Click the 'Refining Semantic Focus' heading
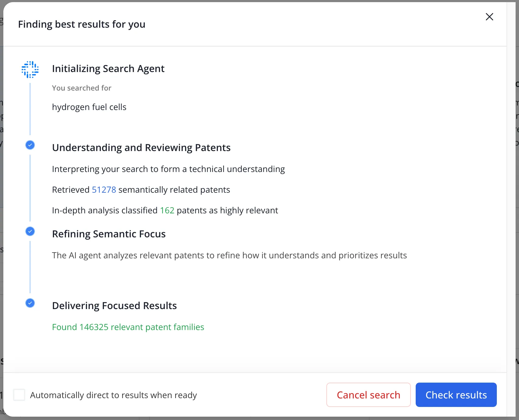Image resolution: width=519 pixels, height=420 pixels. click(109, 234)
